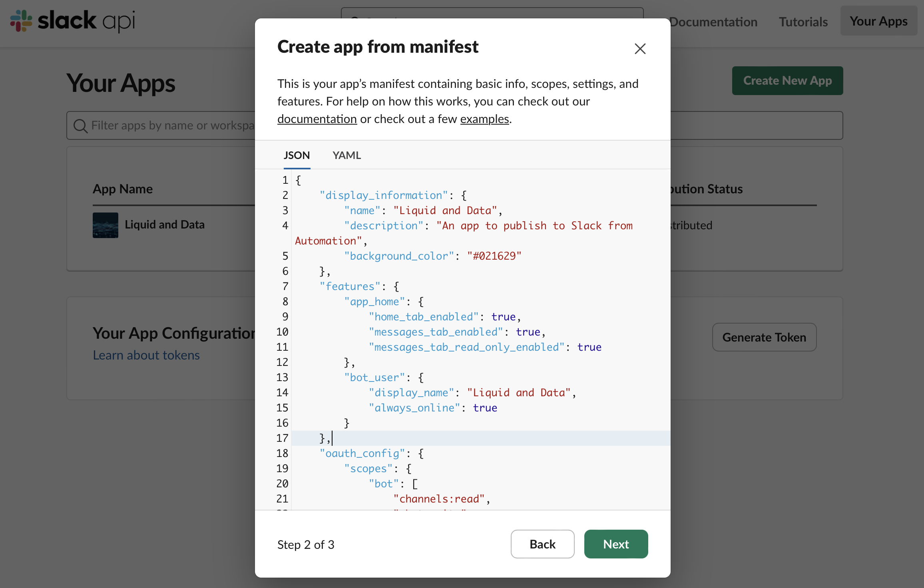
Task: Close the Create app from manifest dialog
Action: (x=640, y=49)
